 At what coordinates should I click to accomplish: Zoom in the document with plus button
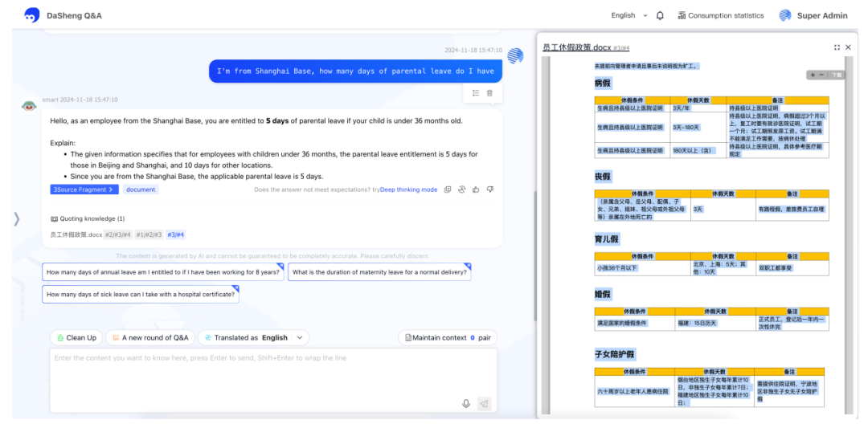[813, 75]
